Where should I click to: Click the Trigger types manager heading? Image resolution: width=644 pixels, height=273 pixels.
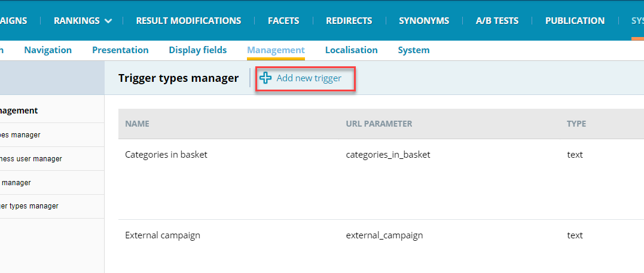(178, 78)
